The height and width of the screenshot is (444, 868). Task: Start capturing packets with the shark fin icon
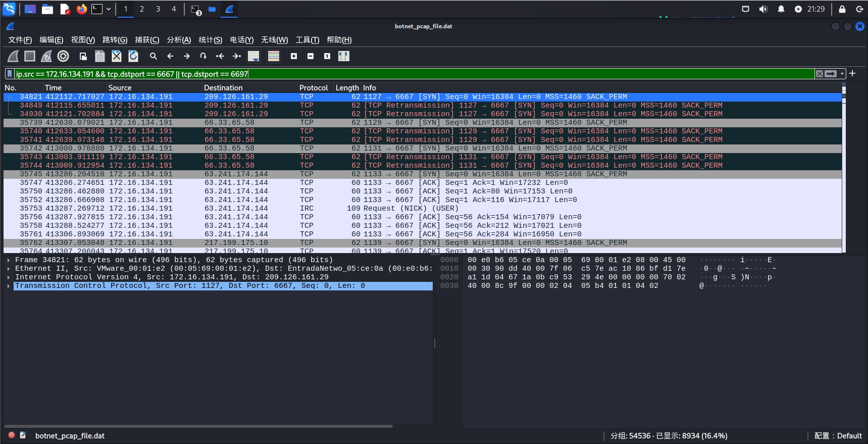click(x=14, y=56)
